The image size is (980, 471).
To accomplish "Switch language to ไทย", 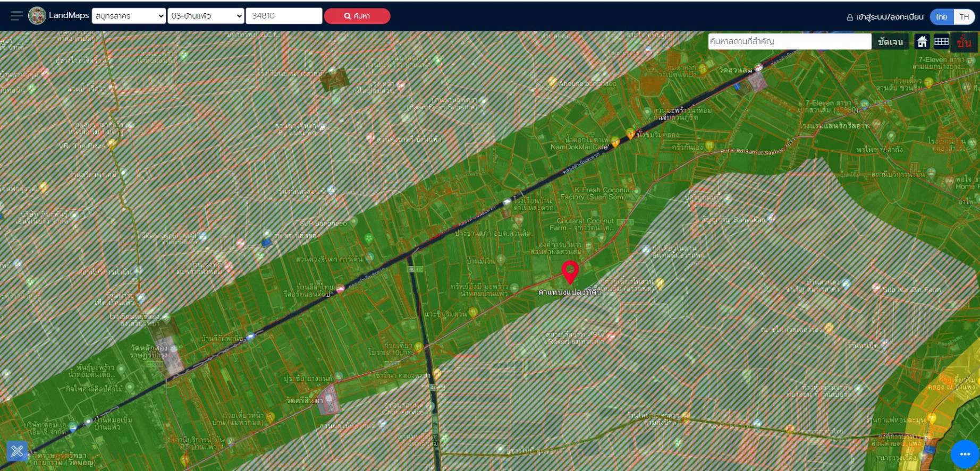I will tap(941, 16).
